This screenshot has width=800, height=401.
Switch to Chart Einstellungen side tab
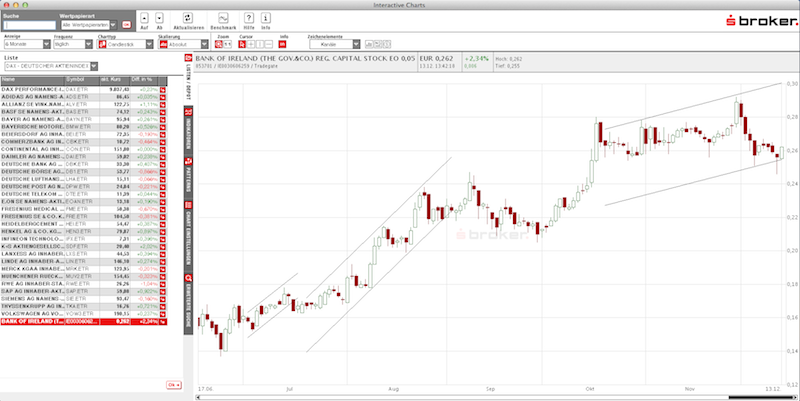click(x=188, y=233)
